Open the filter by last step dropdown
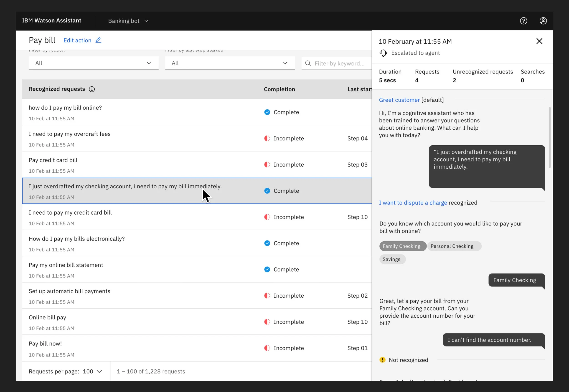This screenshot has width=569, height=392. 230,63
